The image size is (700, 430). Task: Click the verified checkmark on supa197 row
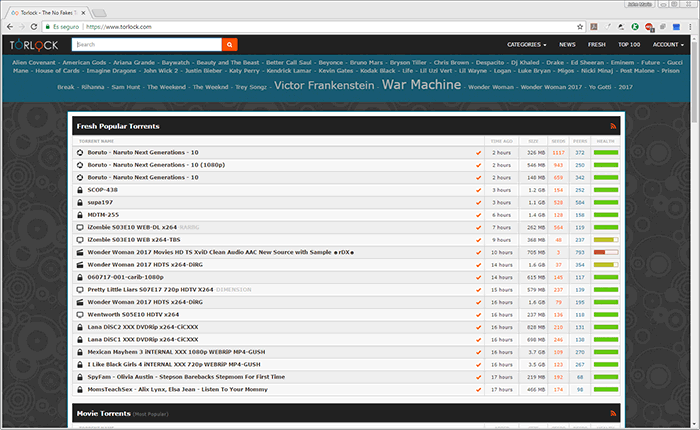(x=479, y=203)
